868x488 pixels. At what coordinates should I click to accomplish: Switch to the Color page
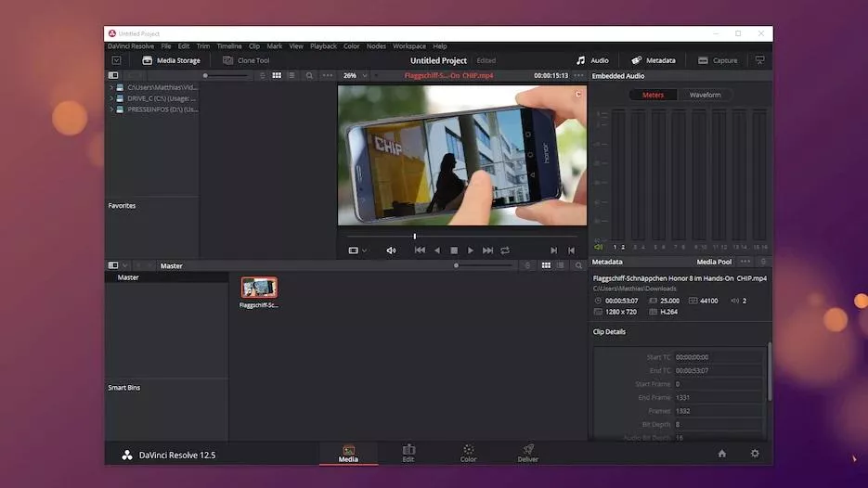[468, 453]
